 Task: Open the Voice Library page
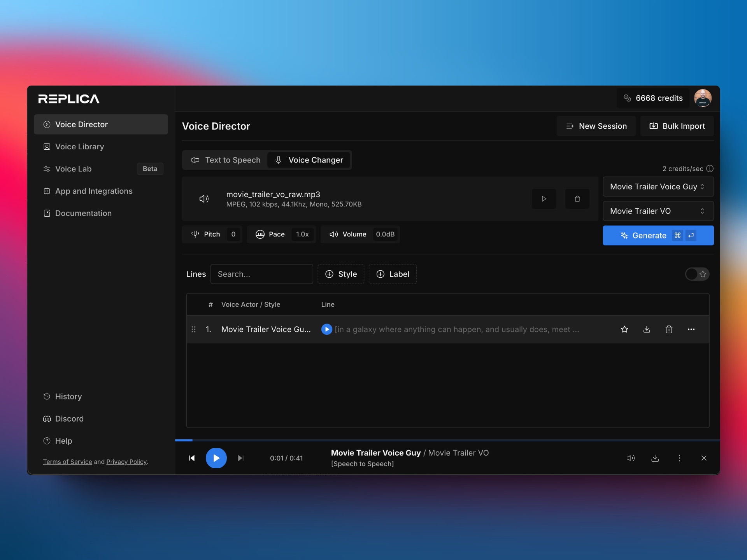101,147
